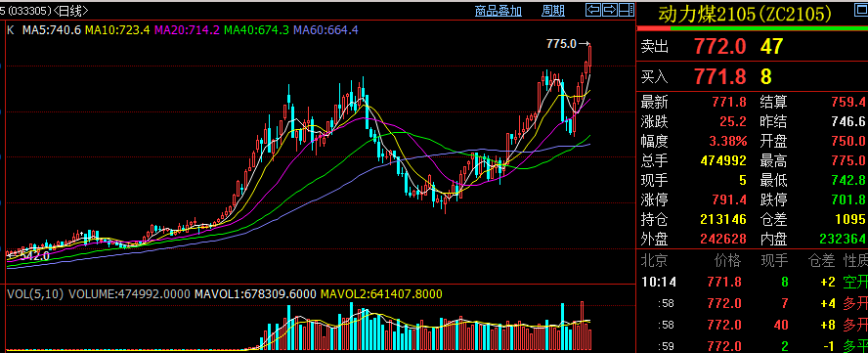Click the tallest red volume bar
The width and height of the screenshot is (868, 353).
click(582, 326)
